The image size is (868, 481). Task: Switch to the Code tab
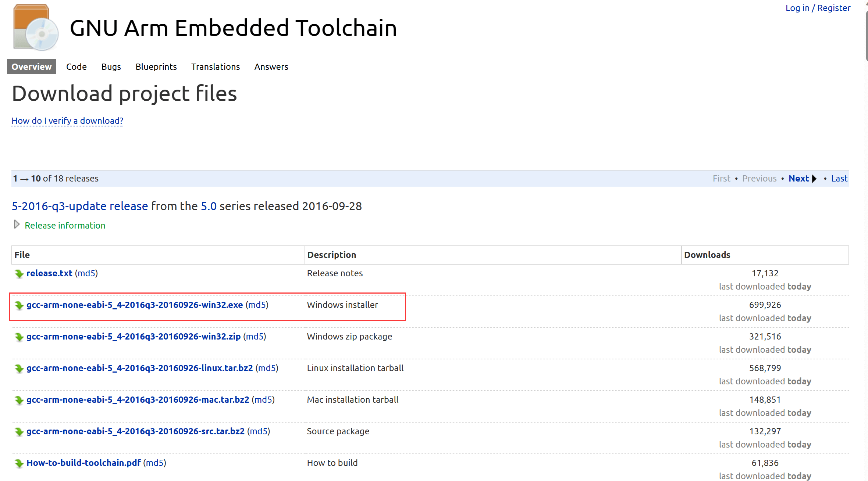76,67
